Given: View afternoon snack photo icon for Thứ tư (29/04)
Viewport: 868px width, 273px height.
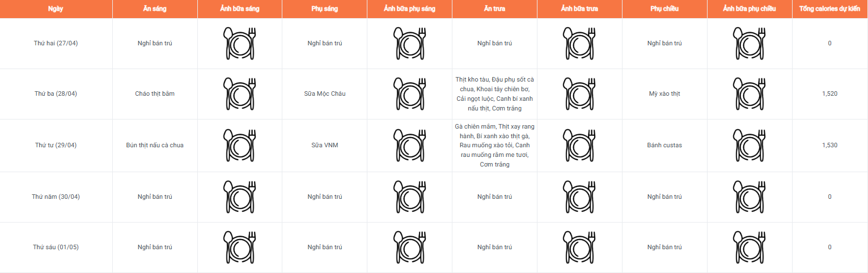Looking at the screenshot, I should pyautogui.click(x=749, y=145).
